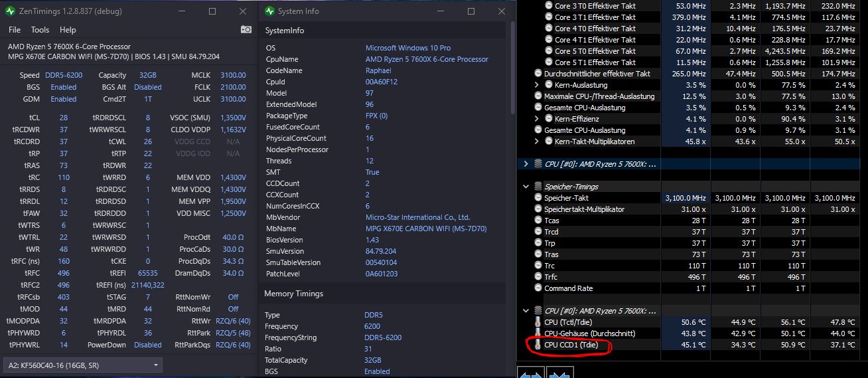Viewport: 868px width, 378px height.
Task: Collapse the CPU [#0] temperatures section
Action: 526,311
